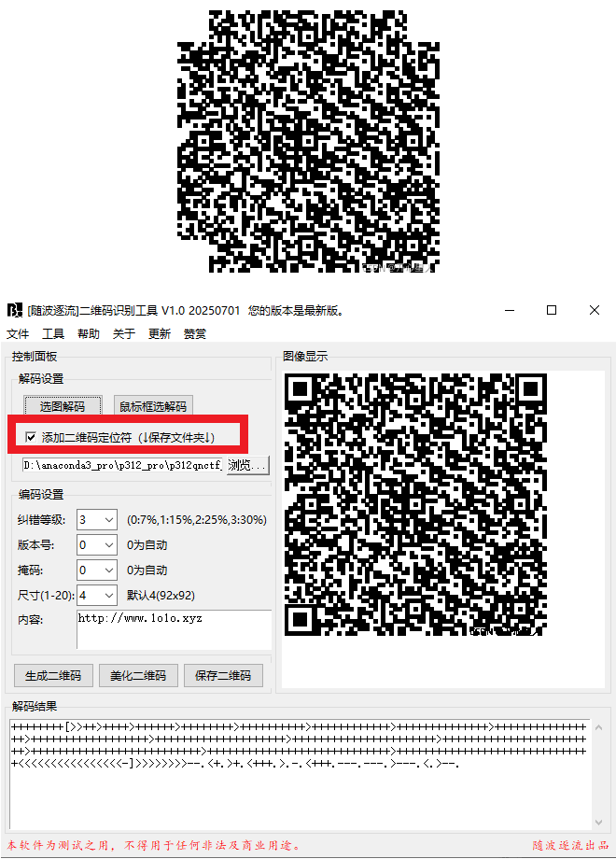Viewport: 616px width, 859px height.
Task: Open the 掩码 dropdown
Action: click(97, 570)
